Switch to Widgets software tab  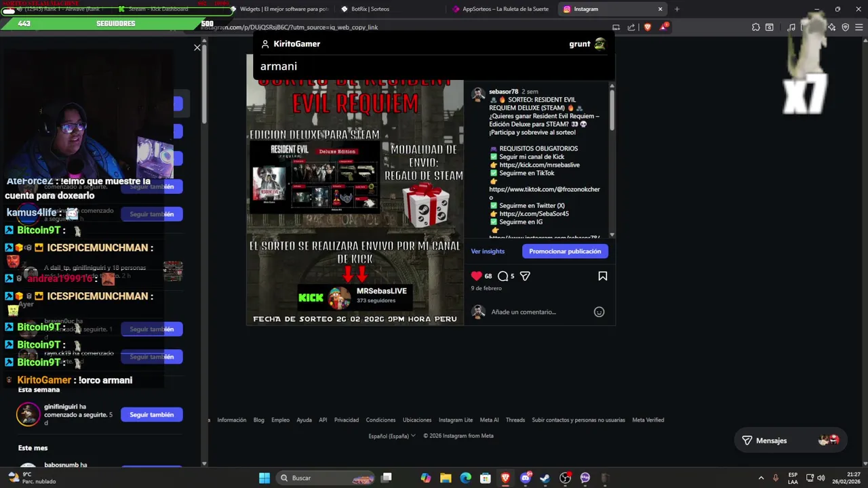point(279,9)
